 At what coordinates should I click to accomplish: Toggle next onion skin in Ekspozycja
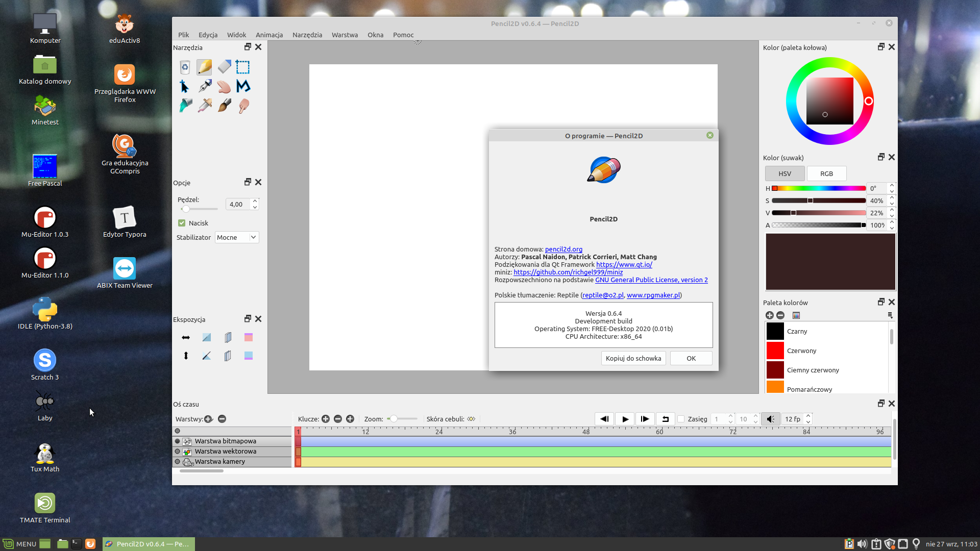point(228,356)
